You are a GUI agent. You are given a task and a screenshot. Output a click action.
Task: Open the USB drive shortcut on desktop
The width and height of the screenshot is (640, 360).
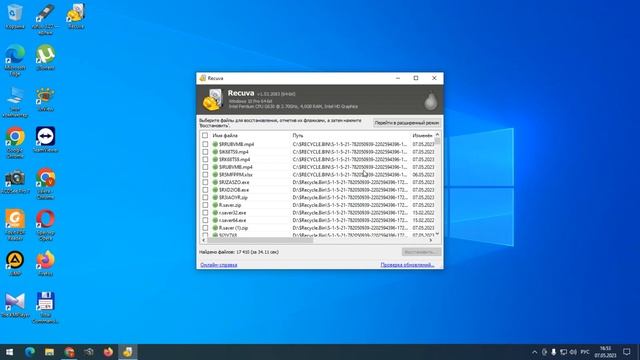[x=45, y=18]
